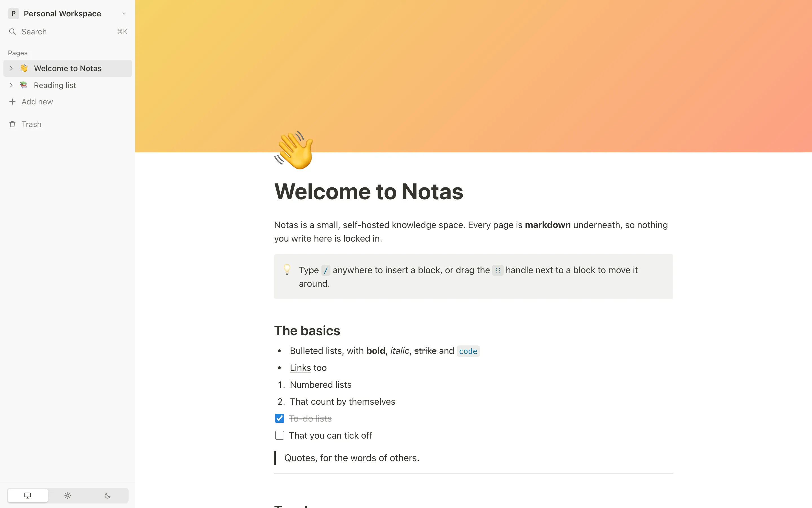Image resolution: width=812 pixels, height=508 pixels.
Task: Click the Trash can icon
Action: [x=12, y=124]
